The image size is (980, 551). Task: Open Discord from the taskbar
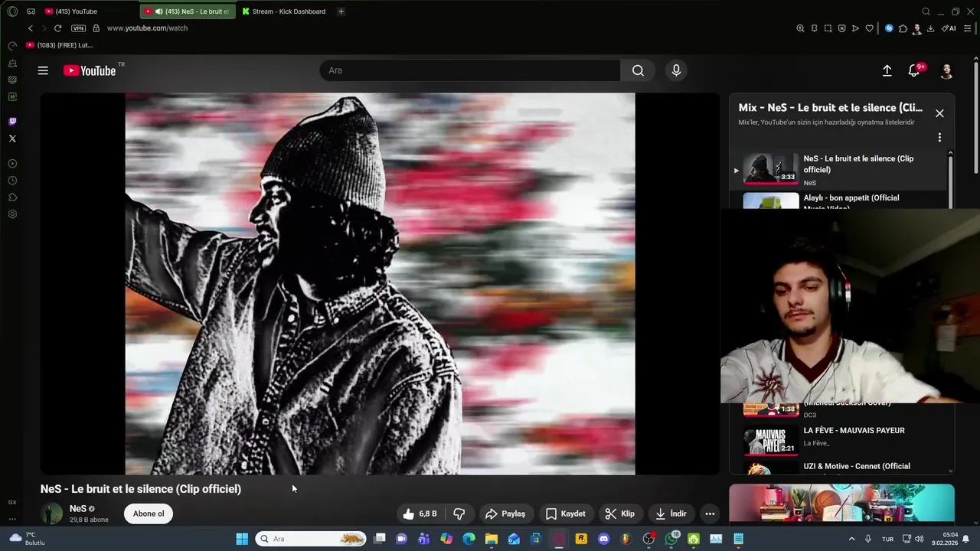pyautogui.click(x=603, y=539)
